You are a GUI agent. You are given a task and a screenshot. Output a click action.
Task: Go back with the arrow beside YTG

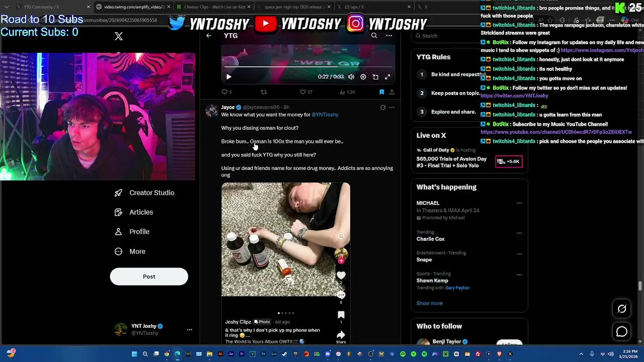coord(209,36)
